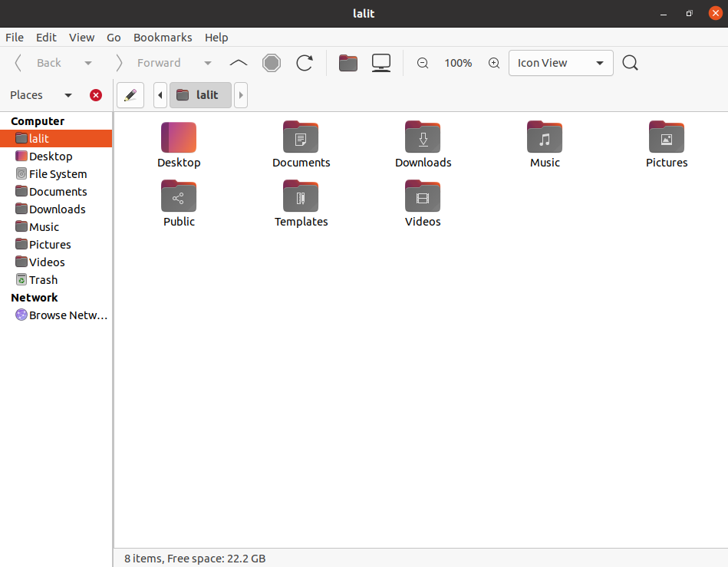The width and height of the screenshot is (728, 567).
Task: Open the View menu
Action: [x=81, y=37]
